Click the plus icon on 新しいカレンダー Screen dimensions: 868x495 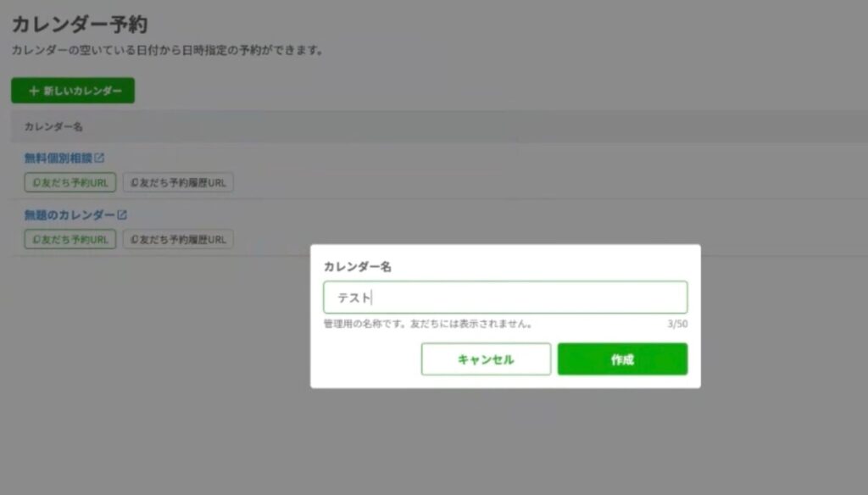34,91
